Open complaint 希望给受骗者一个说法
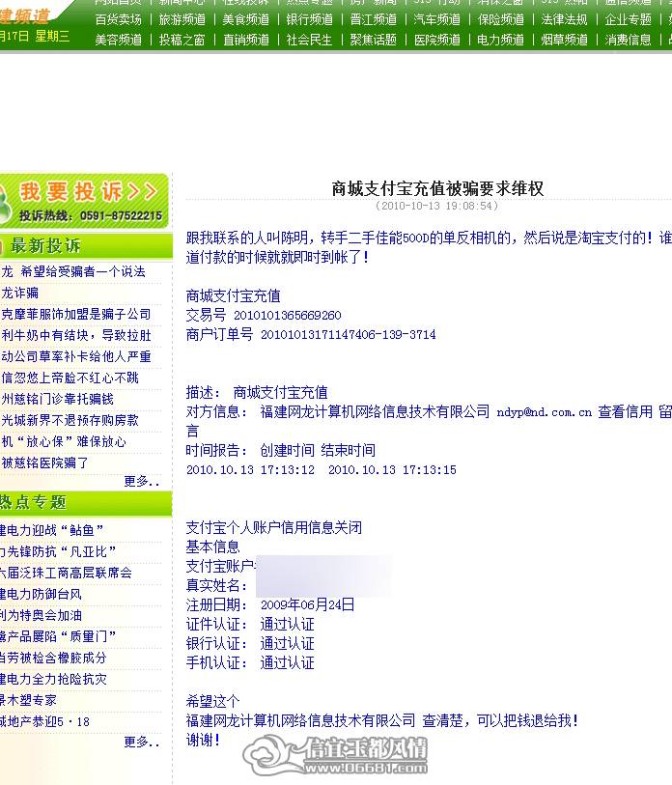Screen dimensions: 672x785 73,272
